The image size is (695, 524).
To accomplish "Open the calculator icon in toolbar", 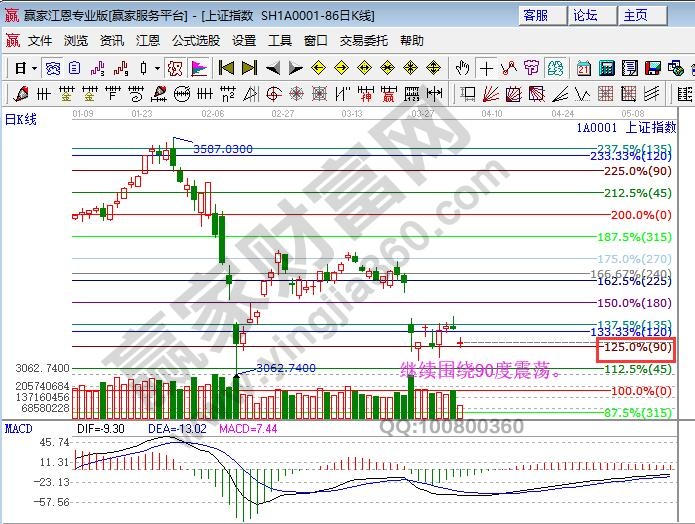I will [x=606, y=68].
